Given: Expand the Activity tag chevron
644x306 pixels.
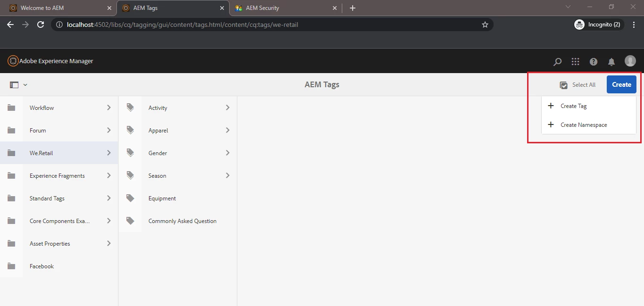Looking at the screenshot, I should pyautogui.click(x=228, y=108).
